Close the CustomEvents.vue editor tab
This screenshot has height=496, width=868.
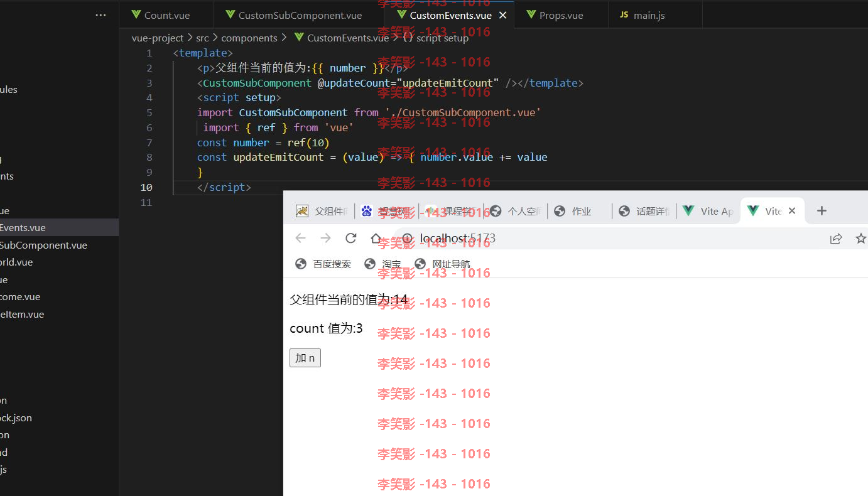[502, 15]
